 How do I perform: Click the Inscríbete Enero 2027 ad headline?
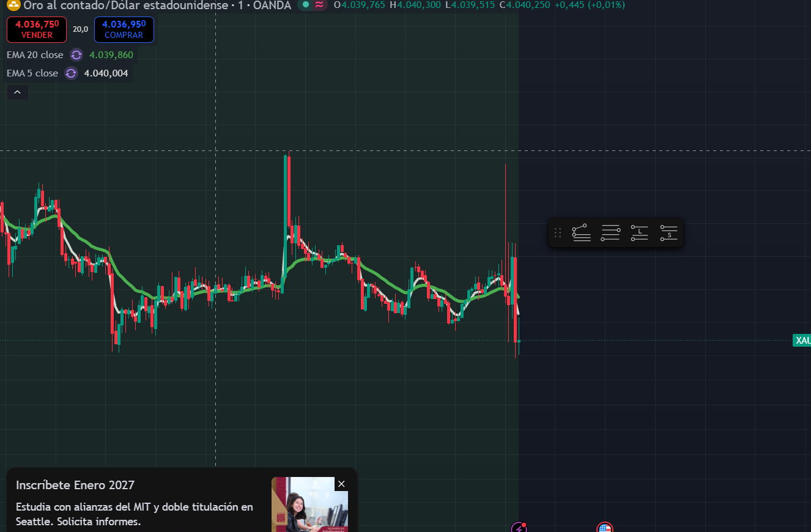75,485
